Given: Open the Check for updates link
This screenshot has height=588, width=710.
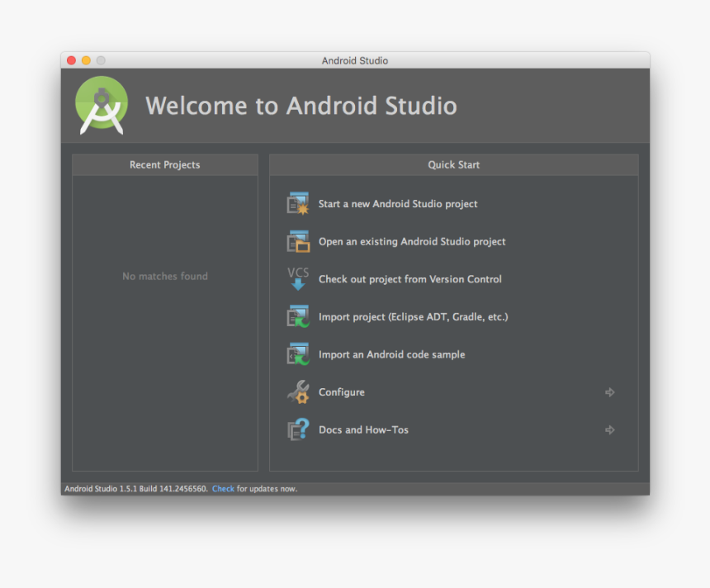Looking at the screenshot, I should tap(223, 488).
